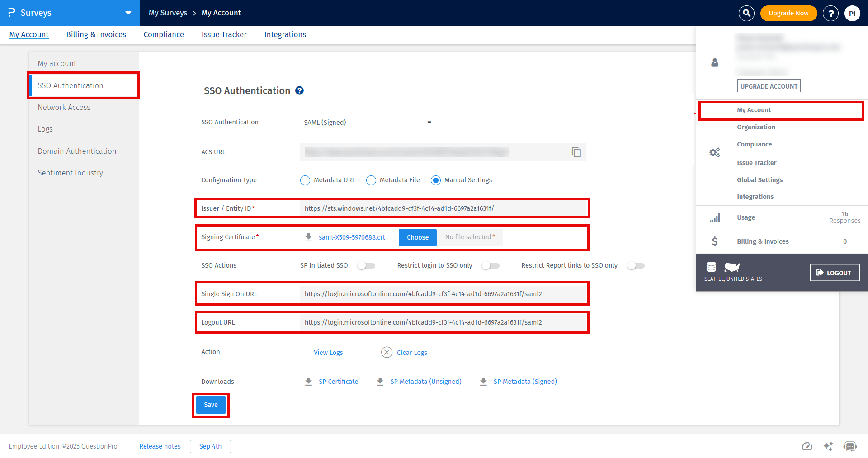
Task: Click the user profile silhouette icon
Action: tap(715, 62)
